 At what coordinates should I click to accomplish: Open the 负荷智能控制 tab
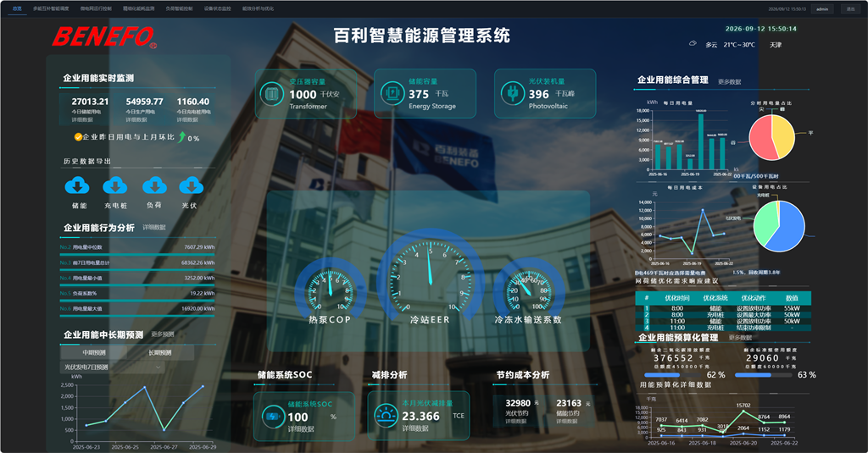tap(180, 8)
